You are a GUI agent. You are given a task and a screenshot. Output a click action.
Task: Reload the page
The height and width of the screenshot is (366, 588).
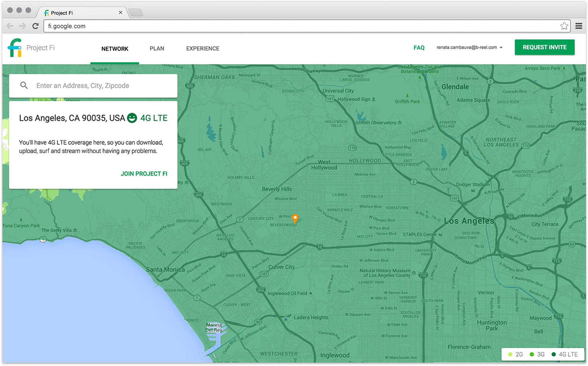[35, 26]
